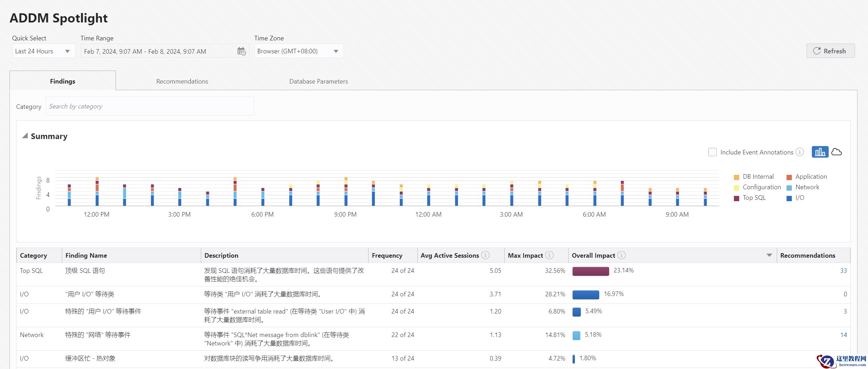Switch to bar chart view
The image size is (868, 369).
pos(820,152)
